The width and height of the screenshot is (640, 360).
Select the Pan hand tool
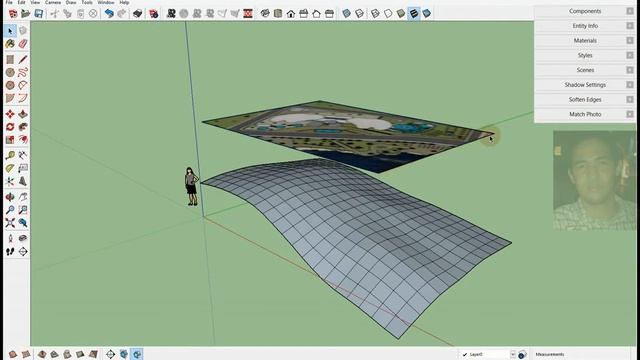23,197
